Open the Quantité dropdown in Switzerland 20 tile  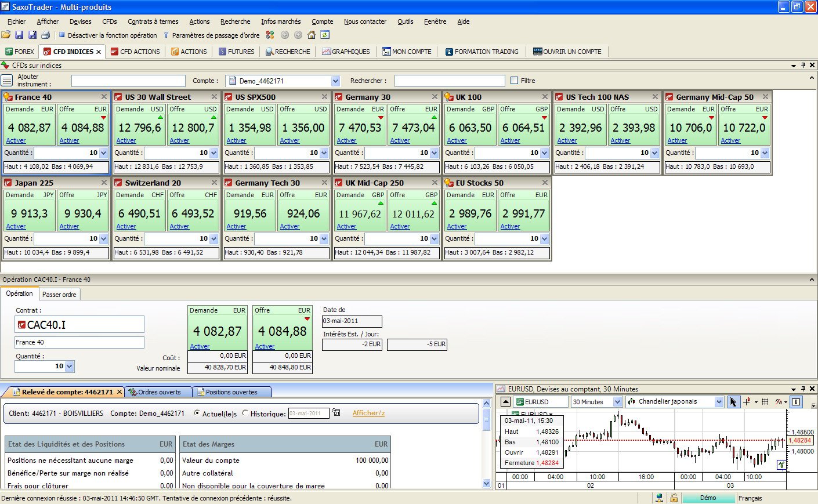point(213,239)
